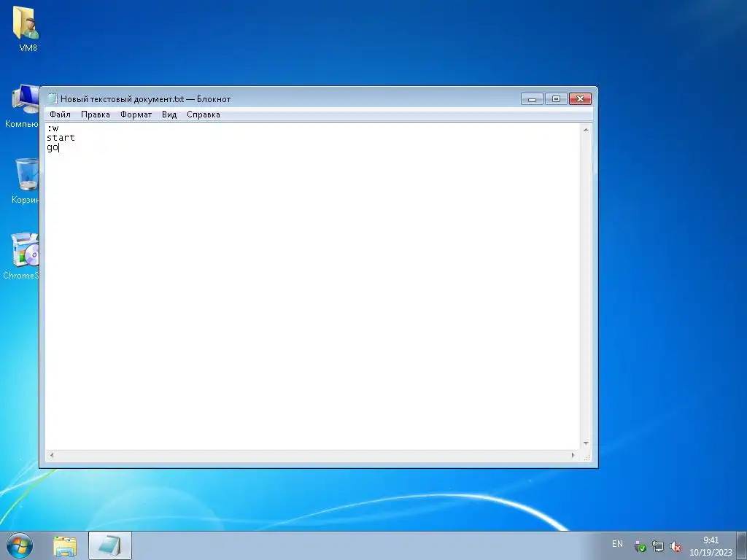747x560 pixels.
Task: Click the Show desktop button
Action: pyautogui.click(x=742, y=546)
